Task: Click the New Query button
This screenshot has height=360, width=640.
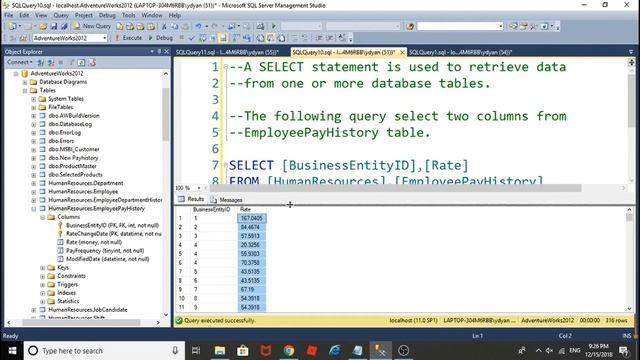Action: point(92,26)
